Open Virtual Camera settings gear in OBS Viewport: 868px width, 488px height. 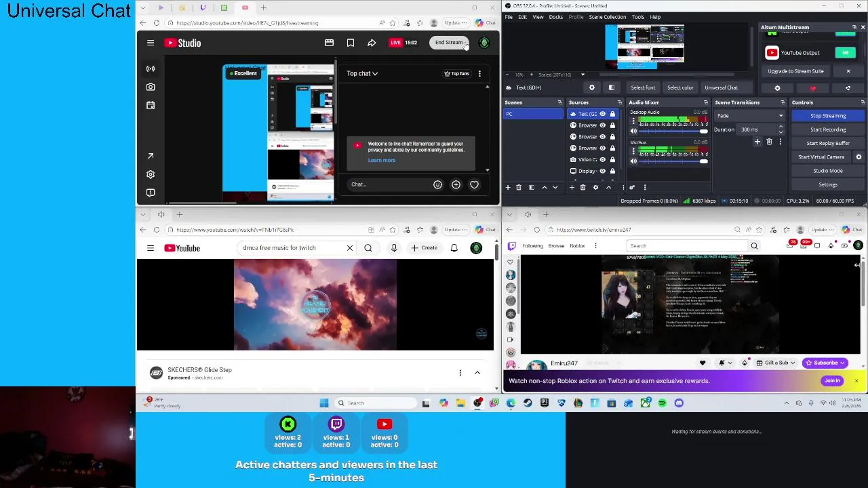pyautogui.click(x=859, y=157)
